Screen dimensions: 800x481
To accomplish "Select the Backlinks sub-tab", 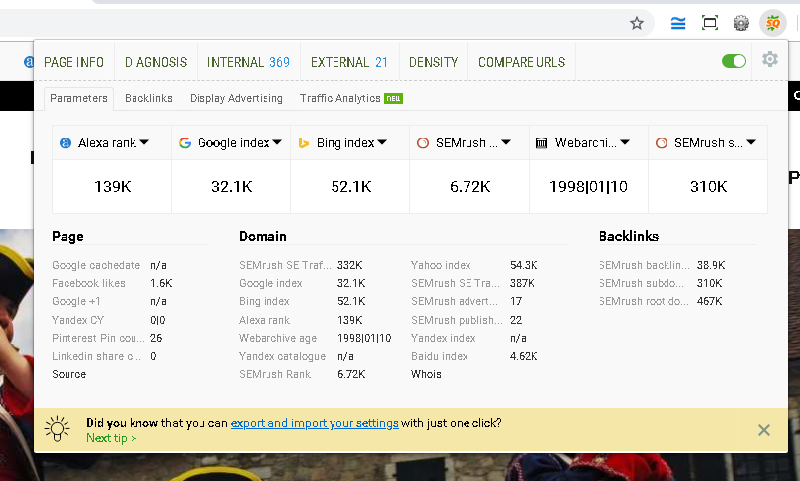I will point(149,98).
